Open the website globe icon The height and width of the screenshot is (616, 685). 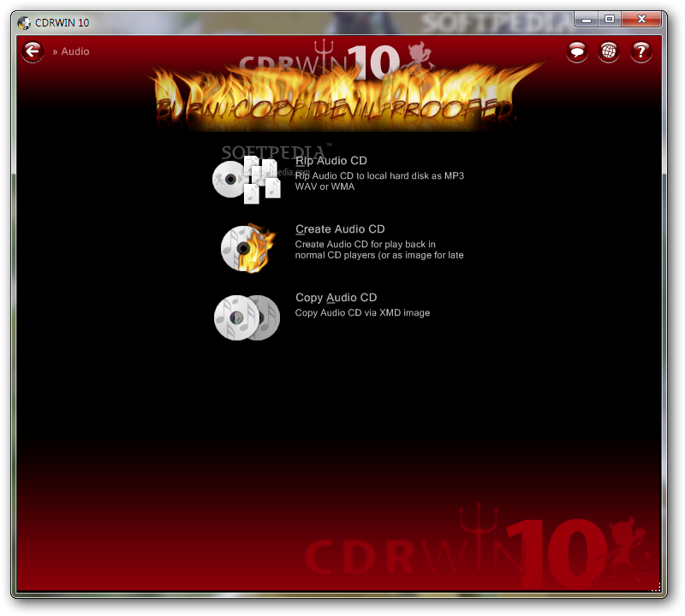tap(609, 52)
